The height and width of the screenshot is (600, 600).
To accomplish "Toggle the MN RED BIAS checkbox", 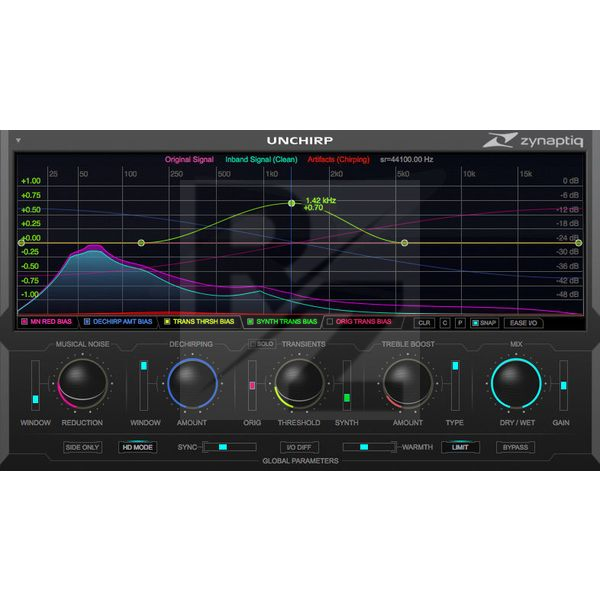I will 24,321.
